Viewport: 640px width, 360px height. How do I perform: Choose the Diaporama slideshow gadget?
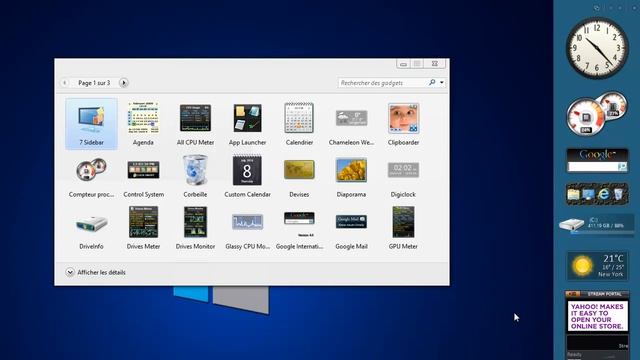pos(351,176)
